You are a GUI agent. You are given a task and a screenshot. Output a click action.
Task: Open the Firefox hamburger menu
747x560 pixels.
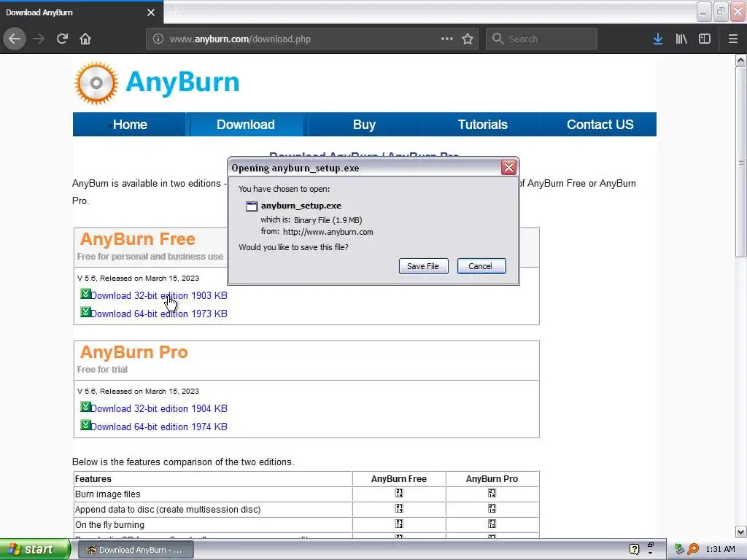[733, 39]
